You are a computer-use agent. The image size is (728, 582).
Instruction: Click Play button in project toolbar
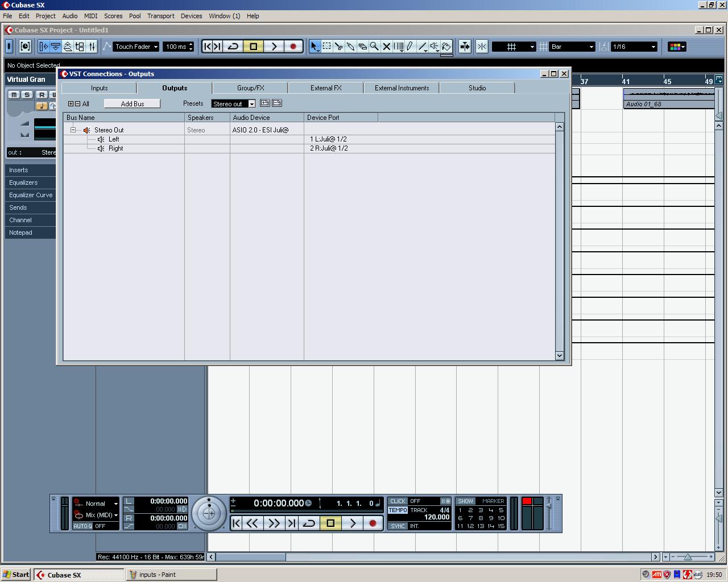point(274,47)
